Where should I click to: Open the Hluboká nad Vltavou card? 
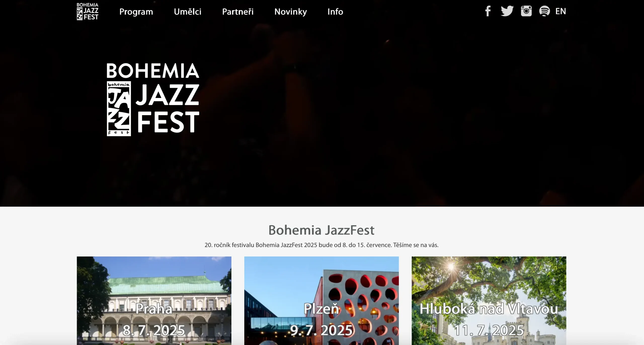[x=489, y=301]
